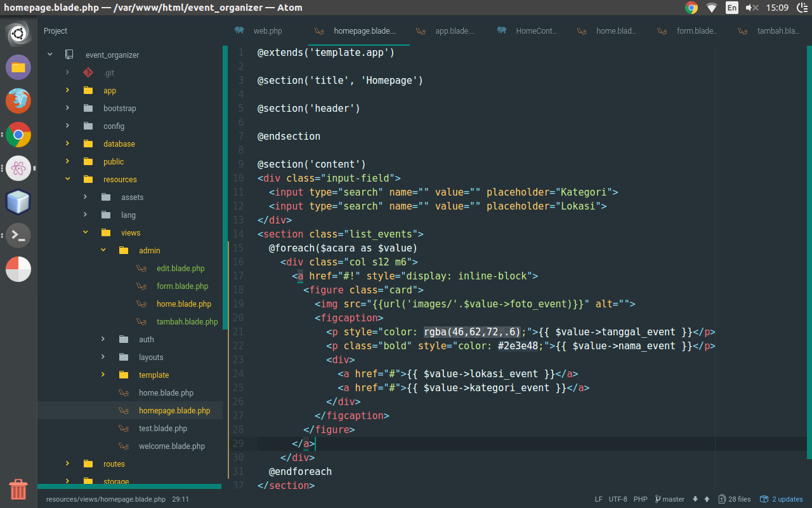Click the PHP language selector
The image size is (812, 508).
641,499
